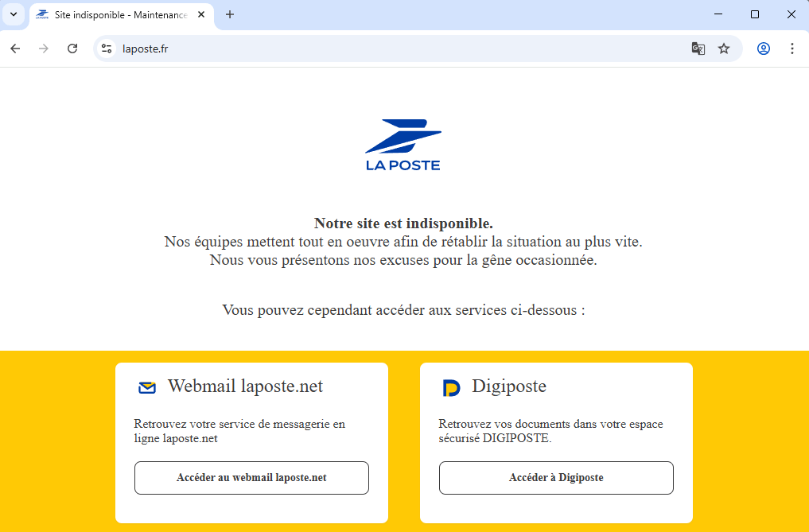Click Accéder au webmail laposte.net button
The height and width of the screenshot is (532, 809).
pyautogui.click(x=251, y=478)
